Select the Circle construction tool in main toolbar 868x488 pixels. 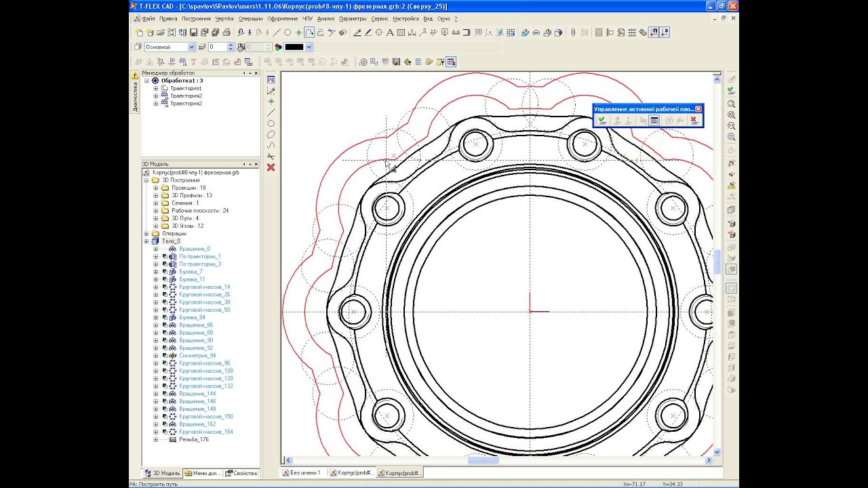click(x=288, y=33)
